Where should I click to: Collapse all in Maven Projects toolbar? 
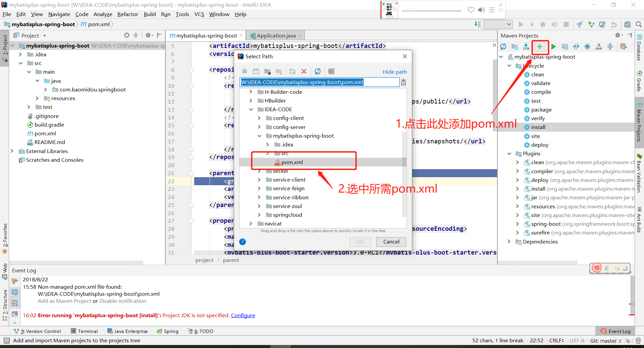[610, 47]
